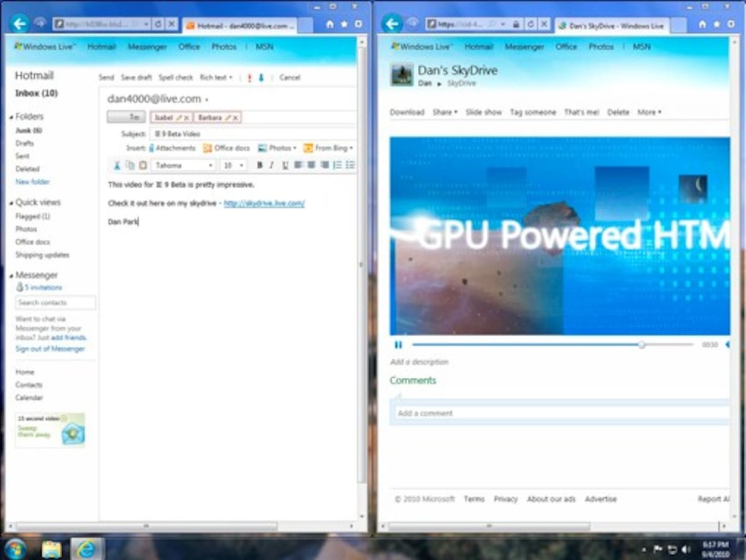The height and width of the screenshot is (560, 746).
Task: Set low importance with blue arrow icon
Action: pos(260,78)
